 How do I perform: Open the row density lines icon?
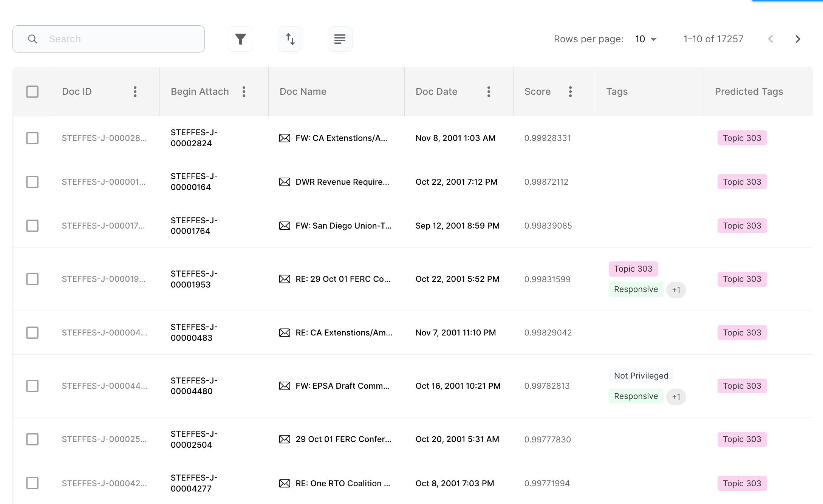340,39
